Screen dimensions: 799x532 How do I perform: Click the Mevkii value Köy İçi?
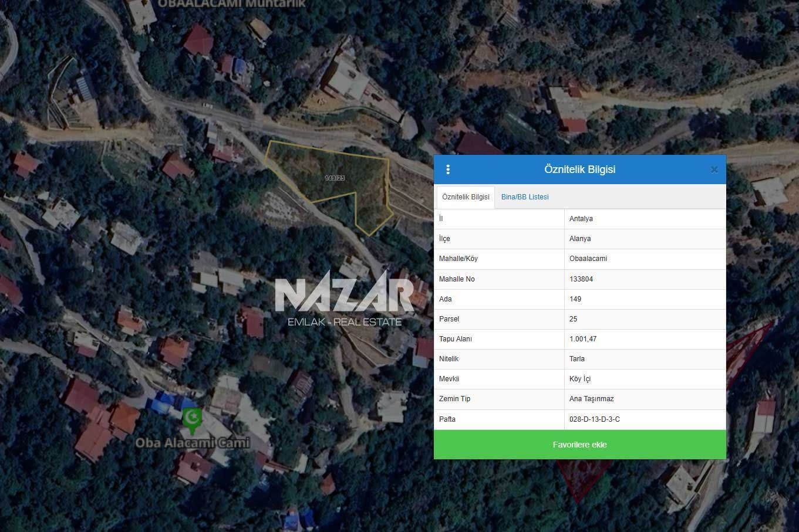(x=580, y=379)
